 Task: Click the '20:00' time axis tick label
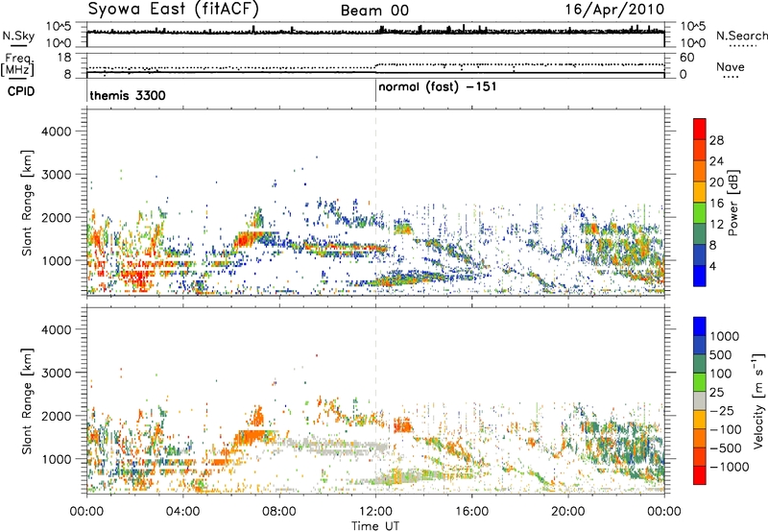(x=568, y=512)
